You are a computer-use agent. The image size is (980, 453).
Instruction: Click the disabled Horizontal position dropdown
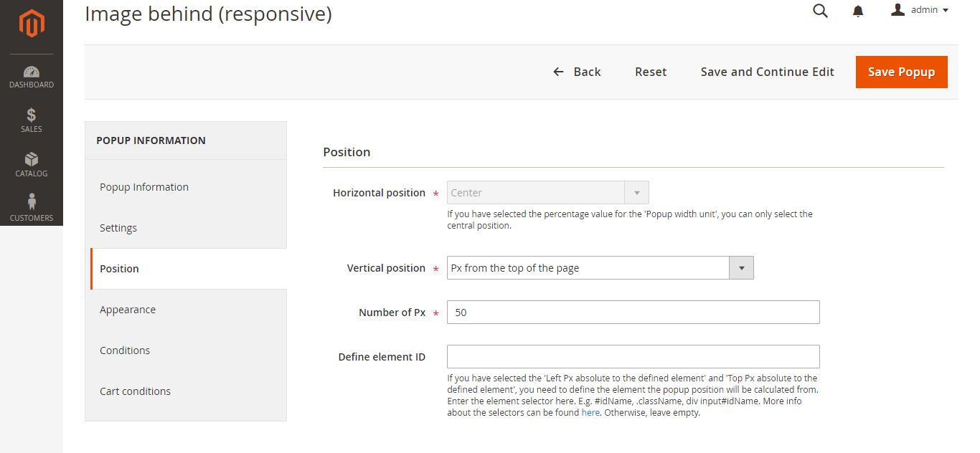click(x=547, y=193)
